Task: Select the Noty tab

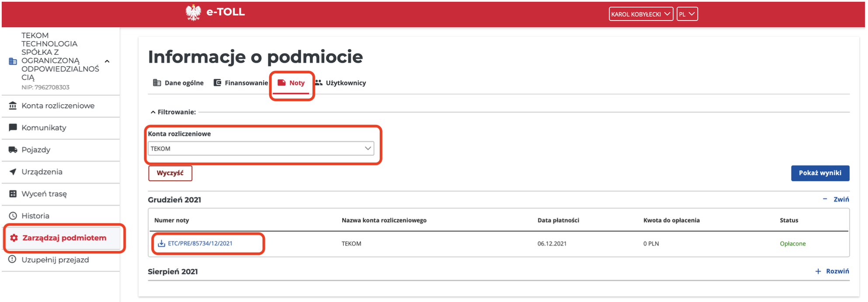Action: click(291, 83)
